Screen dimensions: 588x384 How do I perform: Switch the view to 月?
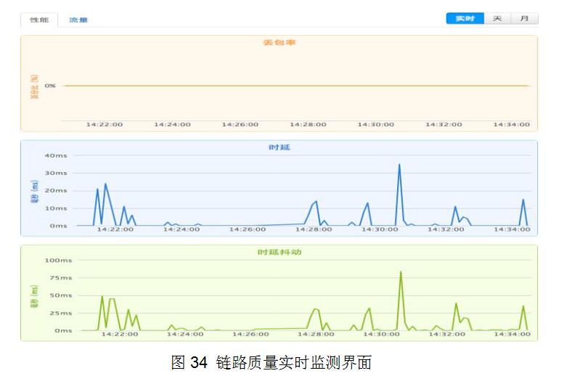tap(524, 18)
